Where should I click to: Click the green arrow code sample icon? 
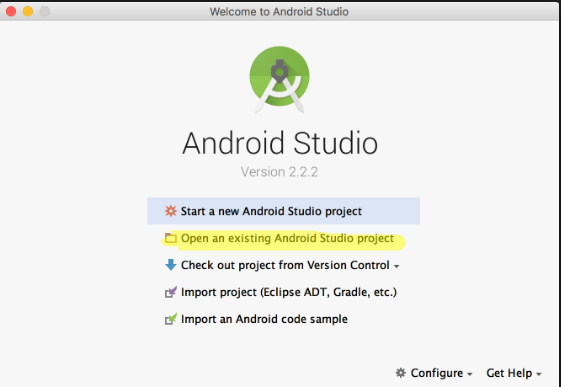171,319
